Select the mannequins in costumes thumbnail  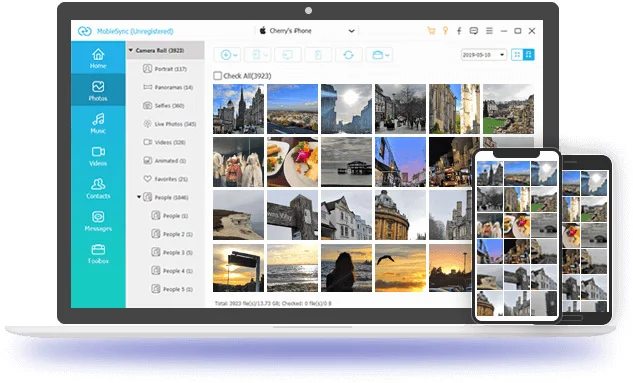point(239,162)
